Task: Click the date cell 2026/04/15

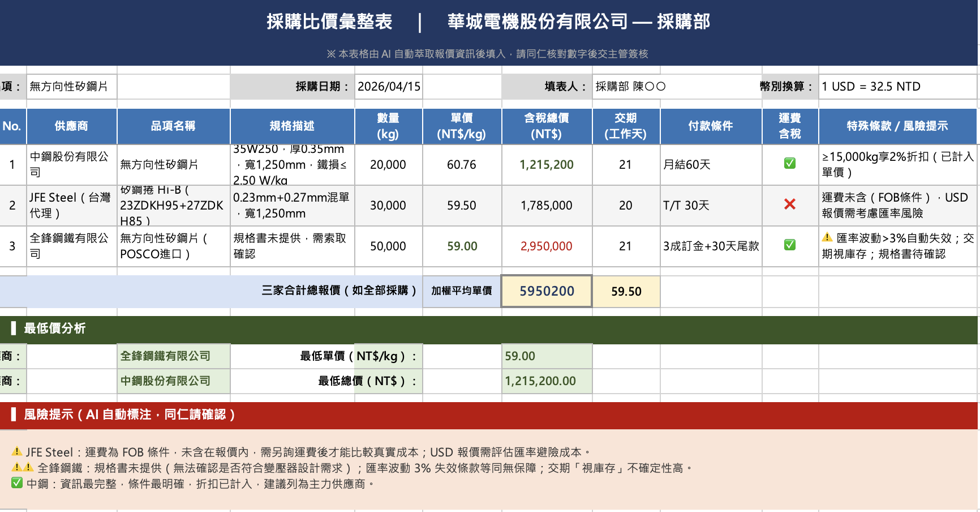Action: [x=389, y=87]
